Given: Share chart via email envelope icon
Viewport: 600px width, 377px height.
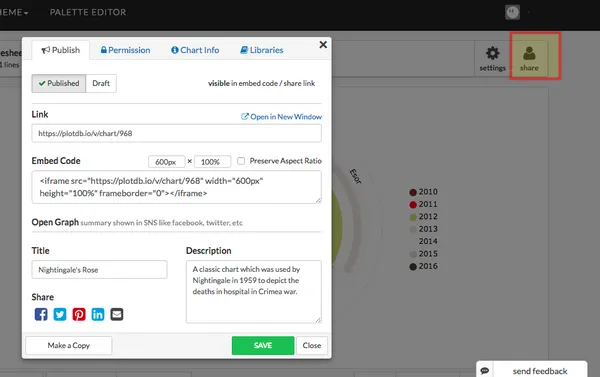Looking at the screenshot, I should pos(117,314).
